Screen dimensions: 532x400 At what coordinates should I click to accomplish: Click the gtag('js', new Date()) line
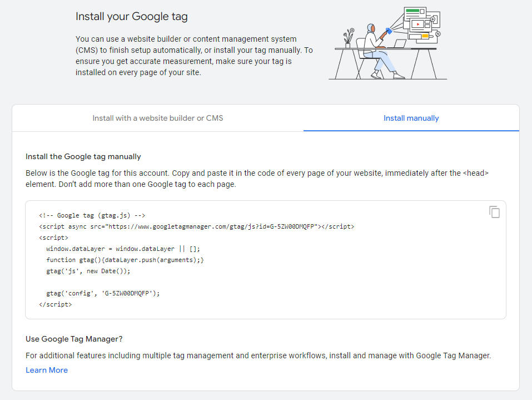[88, 271]
